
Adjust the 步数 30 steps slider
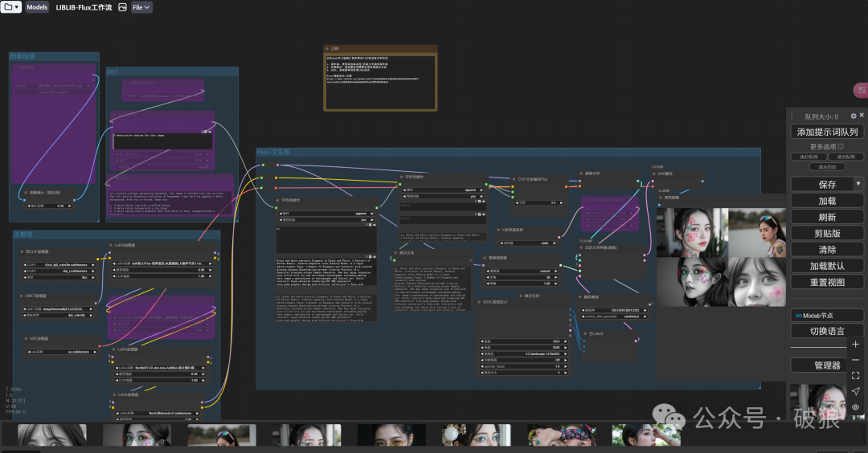pos(522,277)
